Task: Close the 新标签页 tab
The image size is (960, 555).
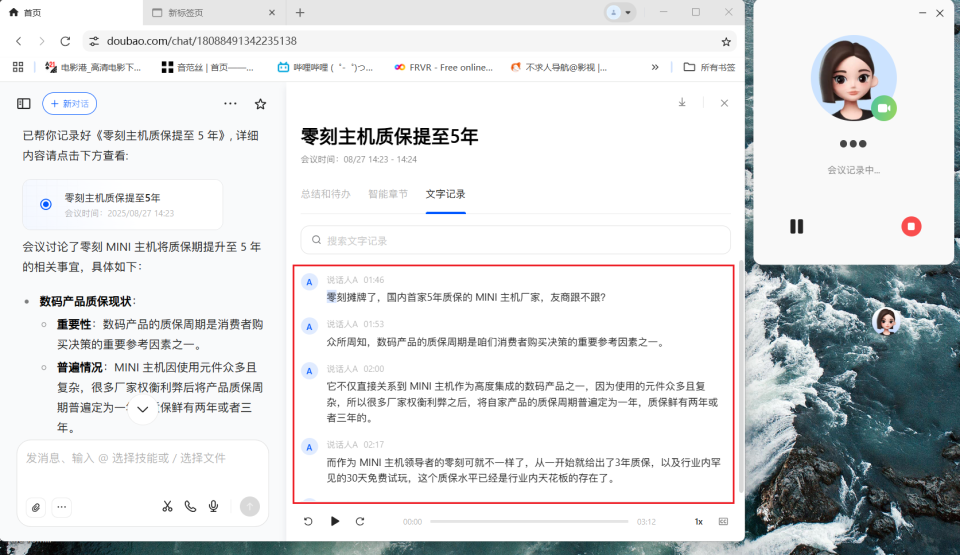Action: pos(272,12)
